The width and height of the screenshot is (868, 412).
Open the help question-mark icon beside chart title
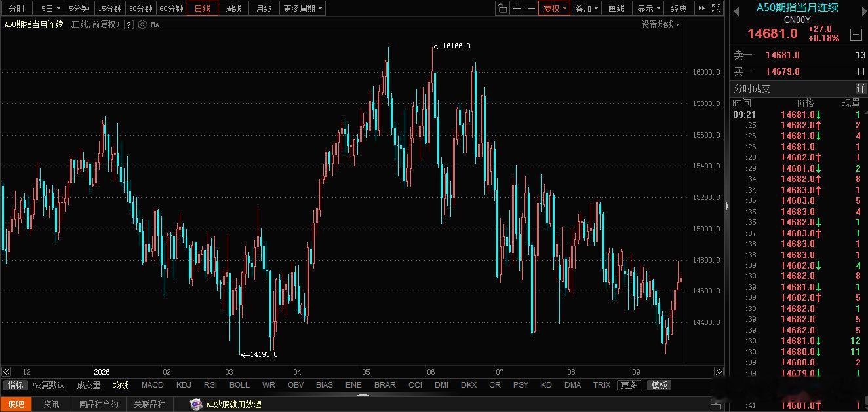pyautogui.click(x=128, y=25)
